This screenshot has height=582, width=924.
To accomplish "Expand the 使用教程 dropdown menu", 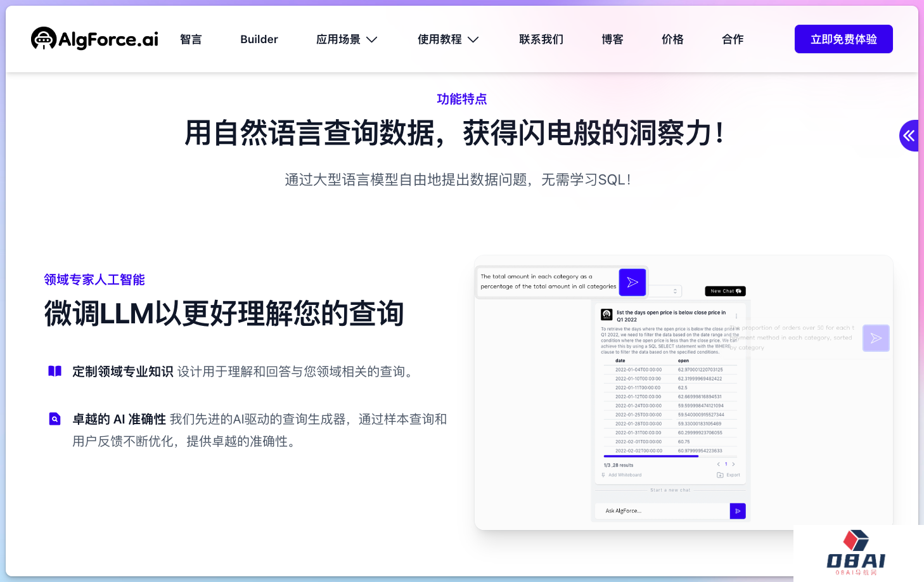I will 447,39.
